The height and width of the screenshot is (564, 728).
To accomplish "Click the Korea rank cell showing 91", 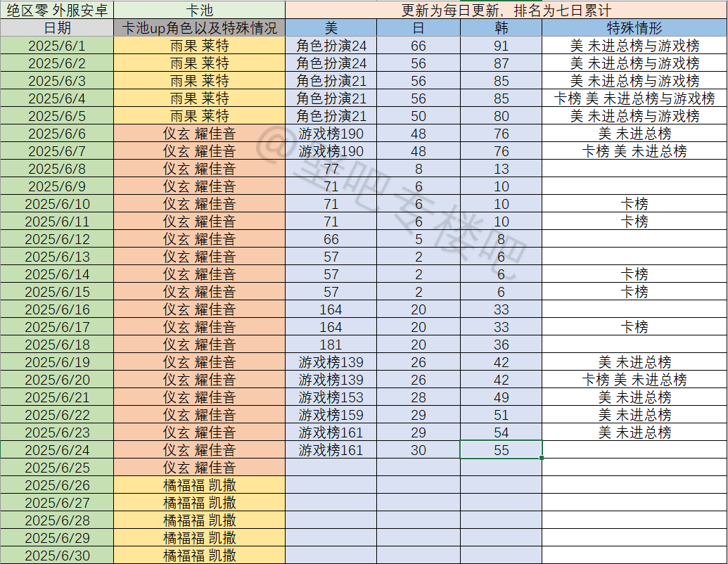I will (501, 46).
